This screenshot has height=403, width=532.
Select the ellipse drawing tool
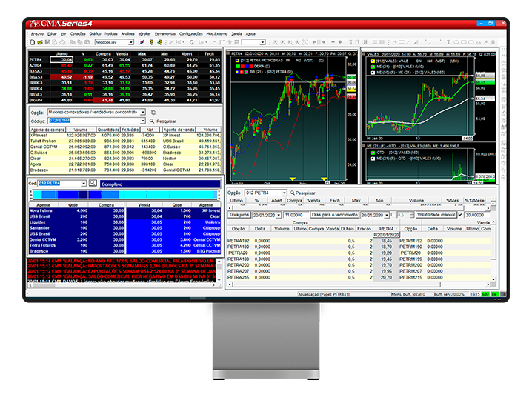point(456,42)
